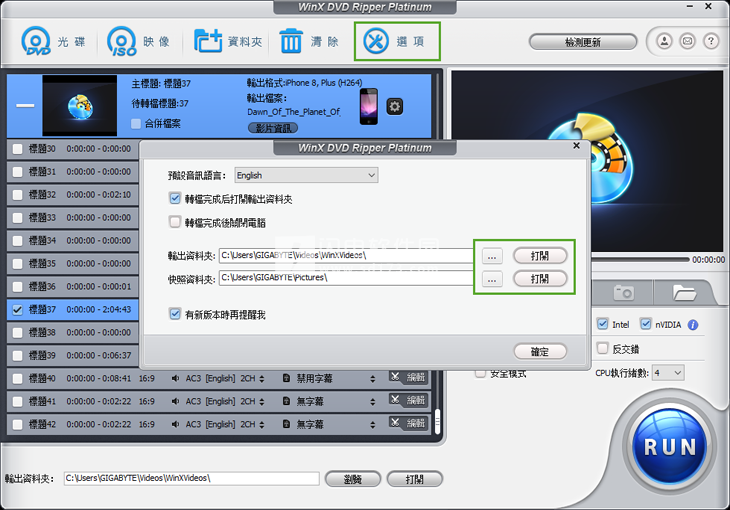This screenshot has height=510, width=730.
Task: Edit bottom output folder path field
Action: click(x=191, y=478)
